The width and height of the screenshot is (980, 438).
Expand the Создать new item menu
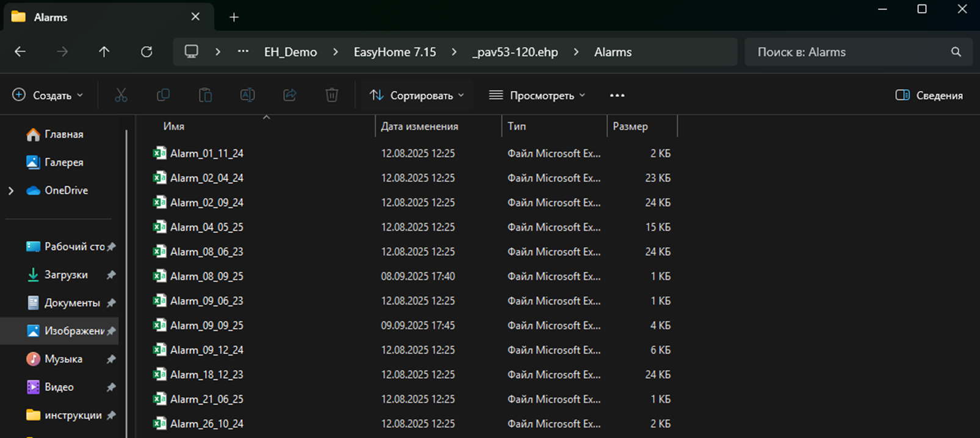48,95
